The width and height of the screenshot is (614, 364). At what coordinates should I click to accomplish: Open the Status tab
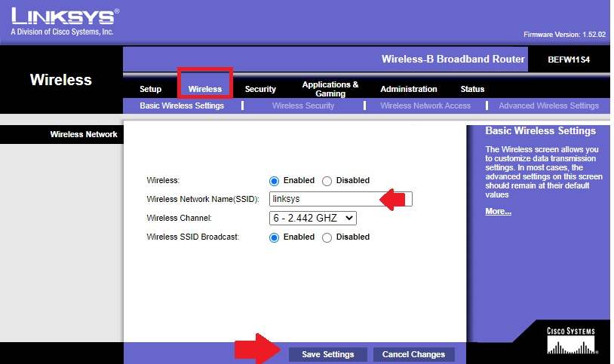(472, 89)
